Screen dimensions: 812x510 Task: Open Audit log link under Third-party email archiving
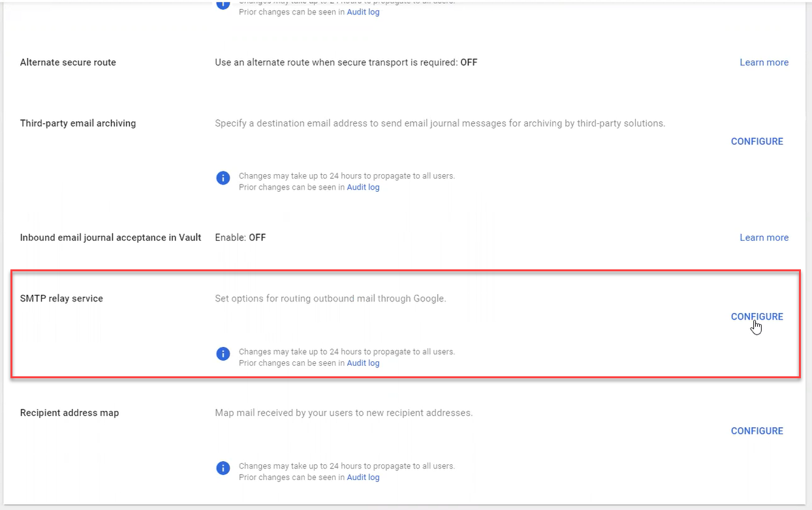point(363,187)
